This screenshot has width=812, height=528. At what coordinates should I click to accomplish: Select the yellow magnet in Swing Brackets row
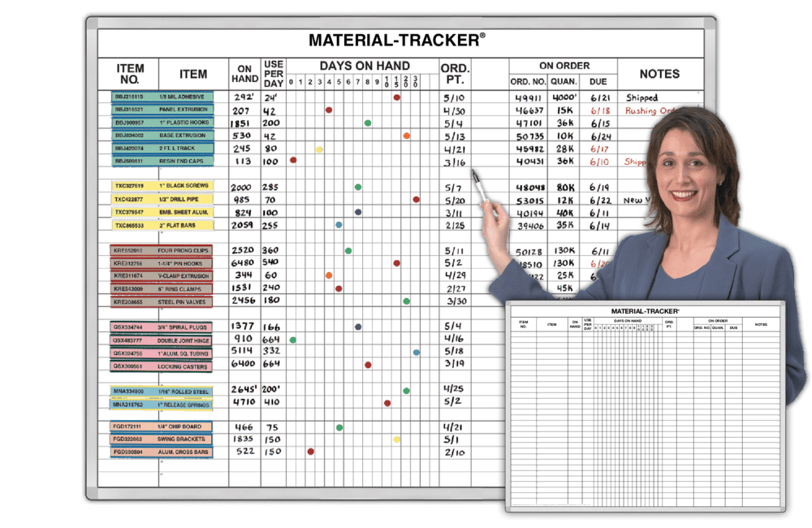point(396,439)
